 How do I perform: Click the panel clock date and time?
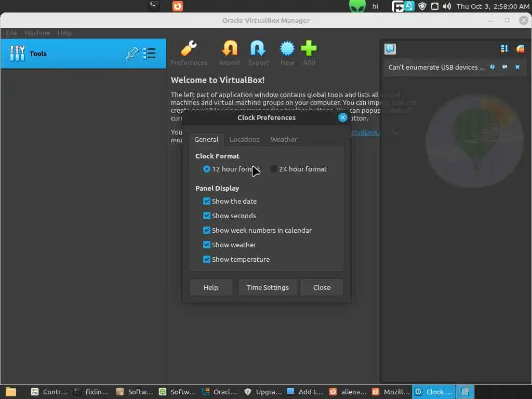tap(493, 6)
